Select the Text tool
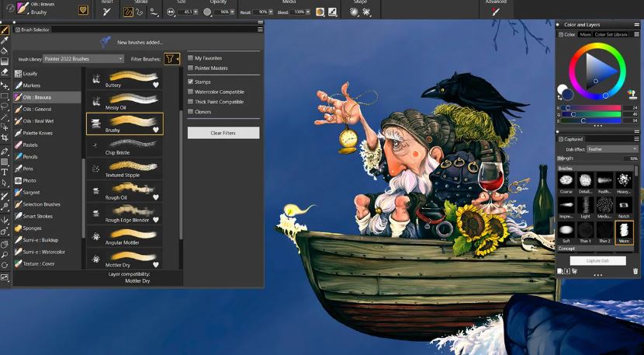The height and width of the screenshot is (355, 644). [x=5, y=172]
